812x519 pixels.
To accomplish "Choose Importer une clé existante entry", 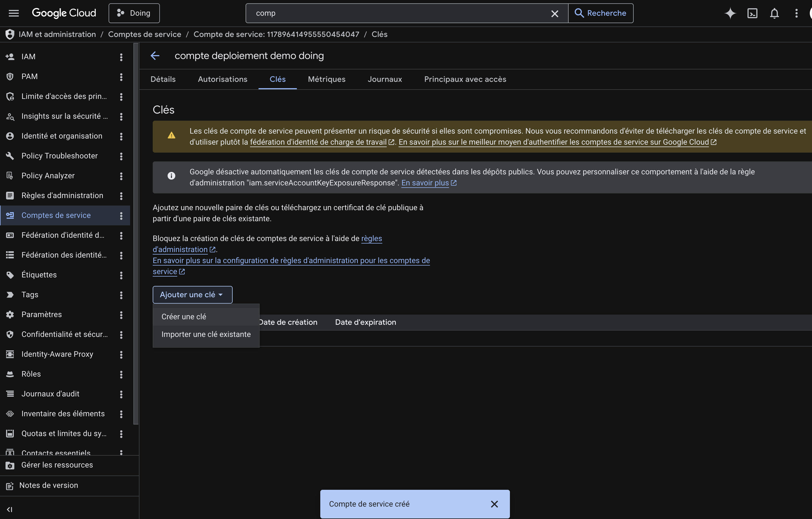I will (x=206, y=334).
